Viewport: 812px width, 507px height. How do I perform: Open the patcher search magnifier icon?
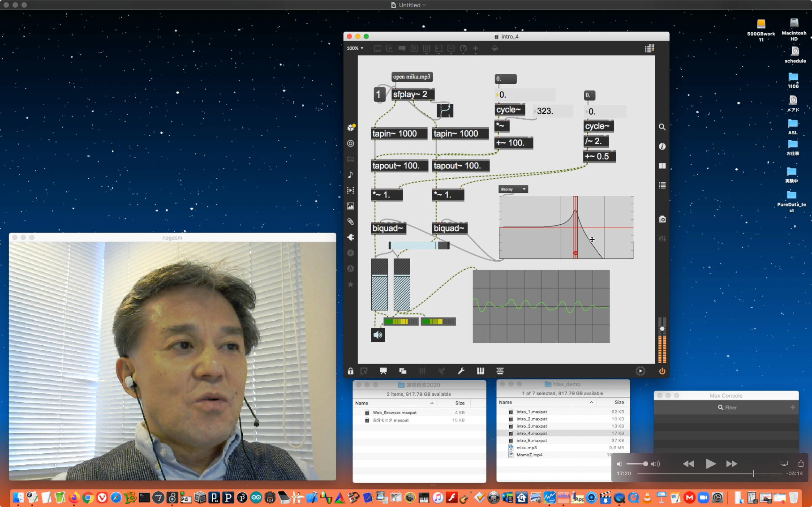[x=662, y=127]
